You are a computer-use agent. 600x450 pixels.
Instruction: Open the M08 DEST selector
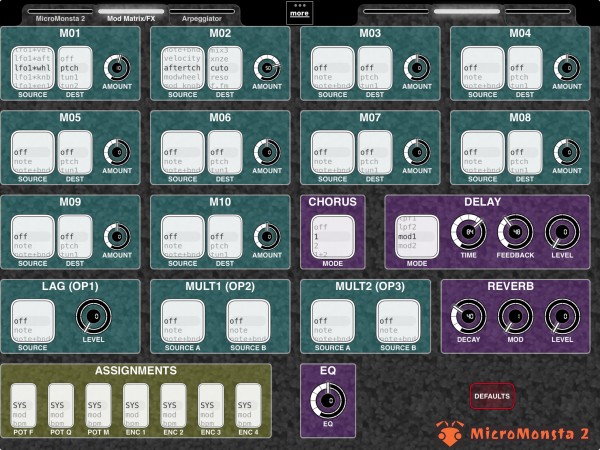[525, 152]
